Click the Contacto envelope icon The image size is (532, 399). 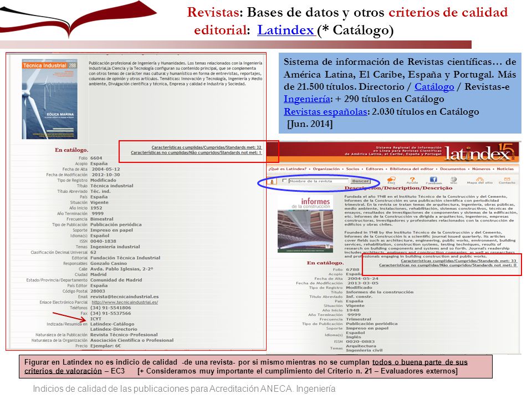[x=507, y=179]
